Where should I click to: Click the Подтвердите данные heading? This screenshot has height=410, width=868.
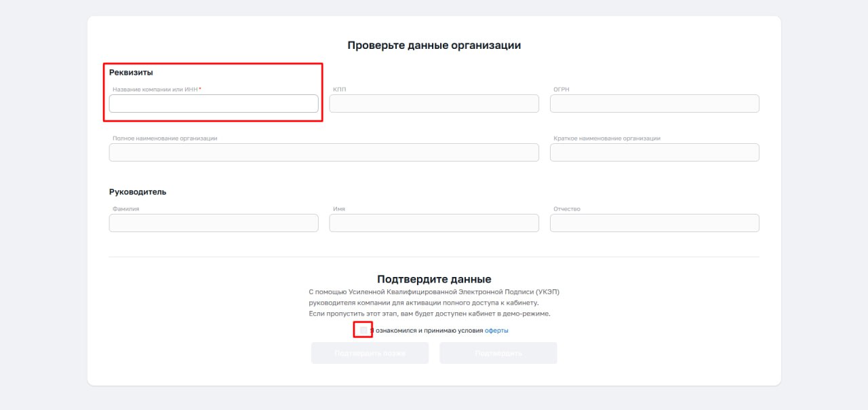[434, 279]
